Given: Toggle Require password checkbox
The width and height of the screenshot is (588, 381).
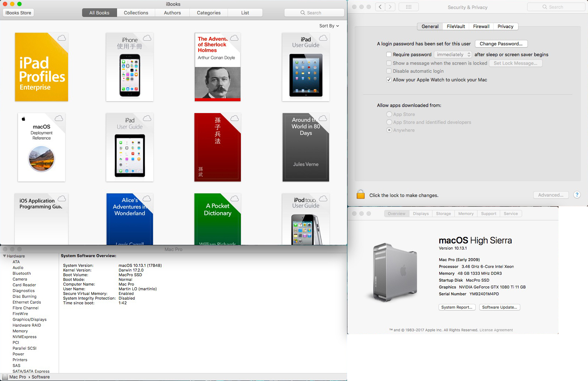Looking at the screenshot, I should (x=389, y=54).
